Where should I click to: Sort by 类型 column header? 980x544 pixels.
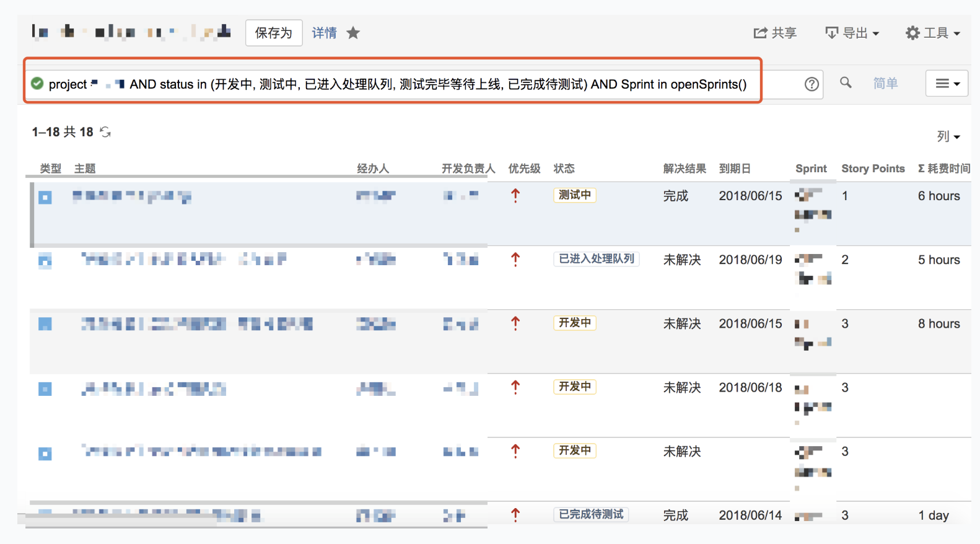(51, 169)
